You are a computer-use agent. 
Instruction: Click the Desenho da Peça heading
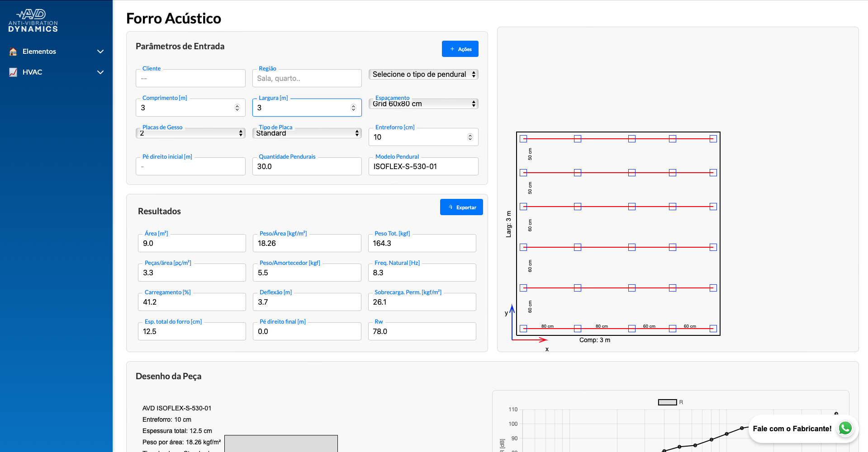(x=168, y=376)
